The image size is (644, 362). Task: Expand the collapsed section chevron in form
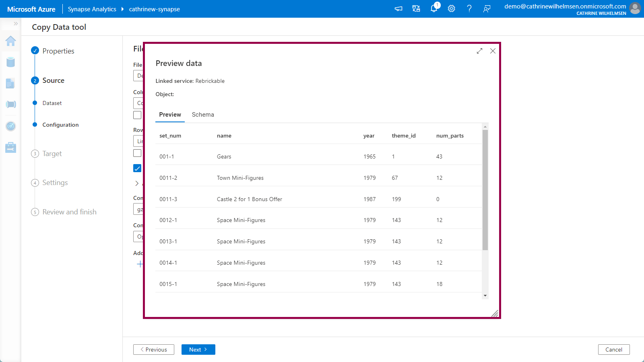click(137, 183)
